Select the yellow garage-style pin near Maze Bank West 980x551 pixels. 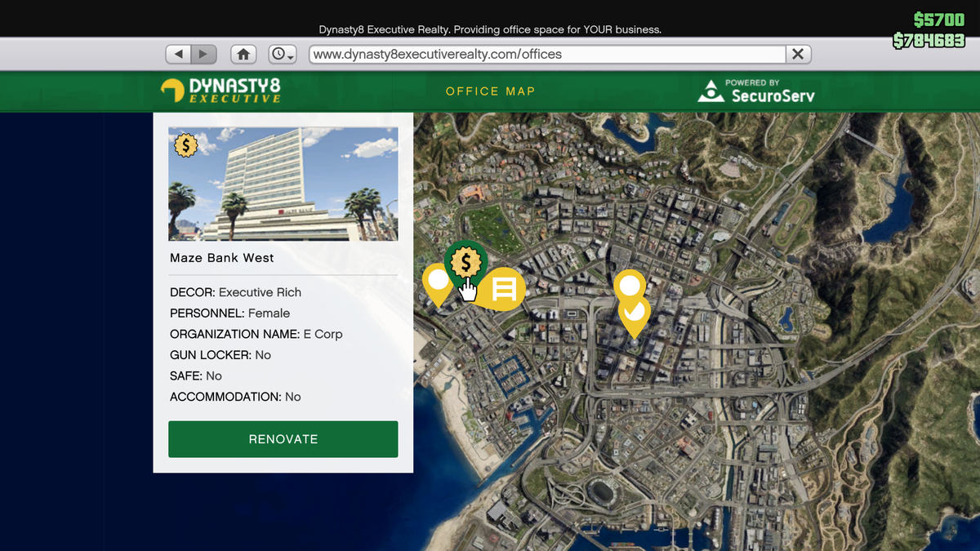[x=504, y=289]
